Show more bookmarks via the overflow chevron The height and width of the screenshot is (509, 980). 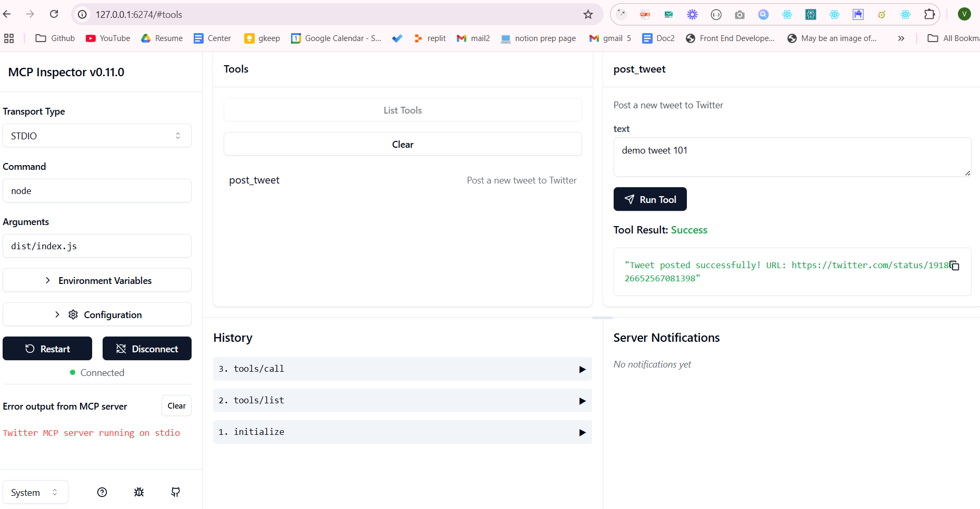pos(901,38)
